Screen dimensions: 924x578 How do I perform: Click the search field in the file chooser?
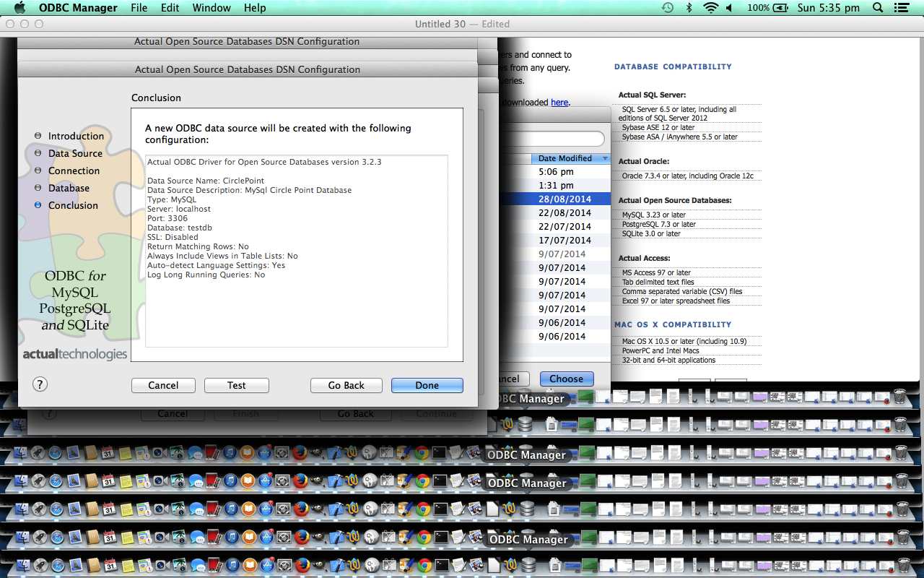[554, 139]
